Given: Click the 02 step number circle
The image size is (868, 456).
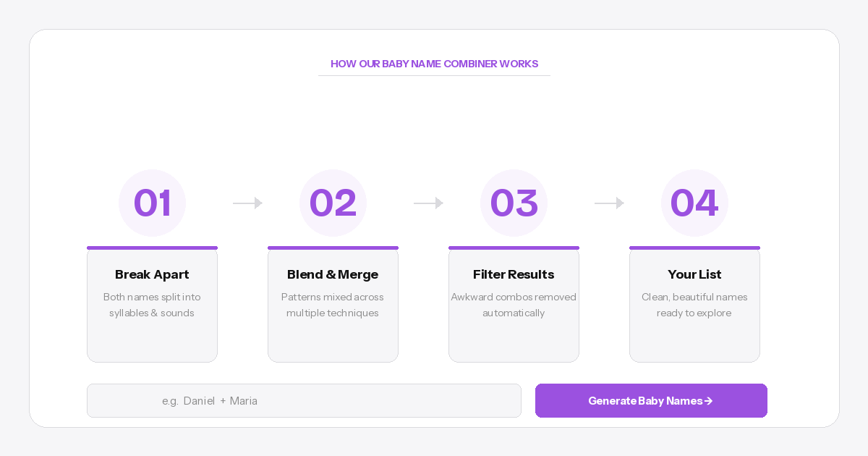Looking at the screenshot, I should [333, 203].
